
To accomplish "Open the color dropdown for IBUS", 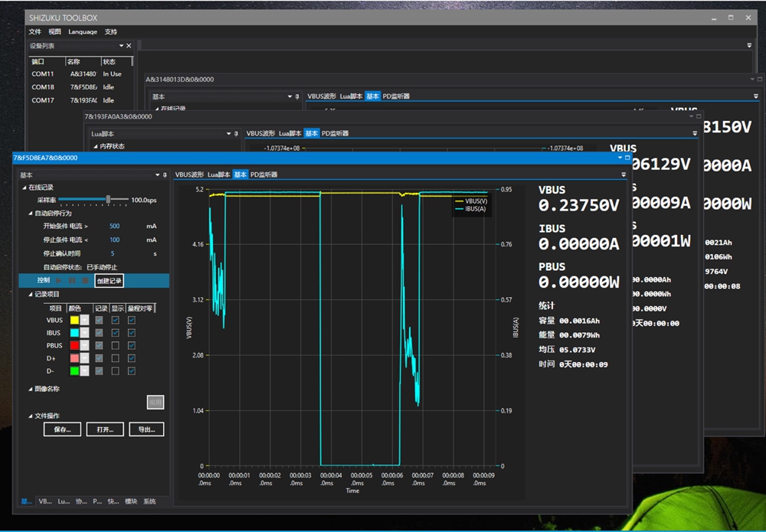I will (85, 333).
